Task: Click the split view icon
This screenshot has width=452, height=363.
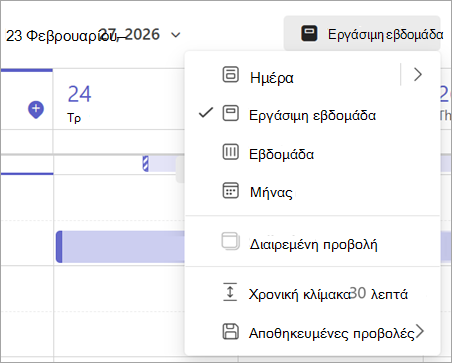Action: pos(230,241)
